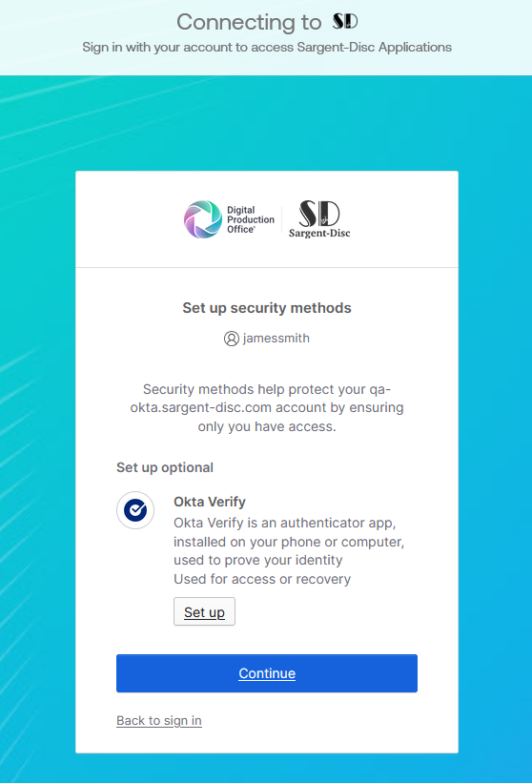Click the large Sargent-Disc SD logo
The height and width of the screenshot is (783, 532).
pyautogui.click(x=319, y=214)
